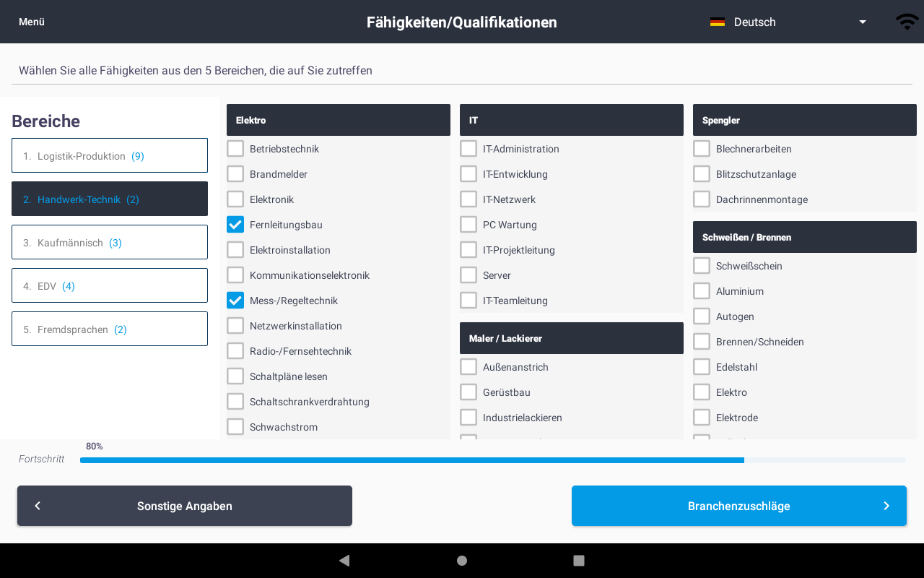The width and height of the screenshot is (924, 578).
Task: Enable the Schweißschein checkbox
Action: pos(702,266)
